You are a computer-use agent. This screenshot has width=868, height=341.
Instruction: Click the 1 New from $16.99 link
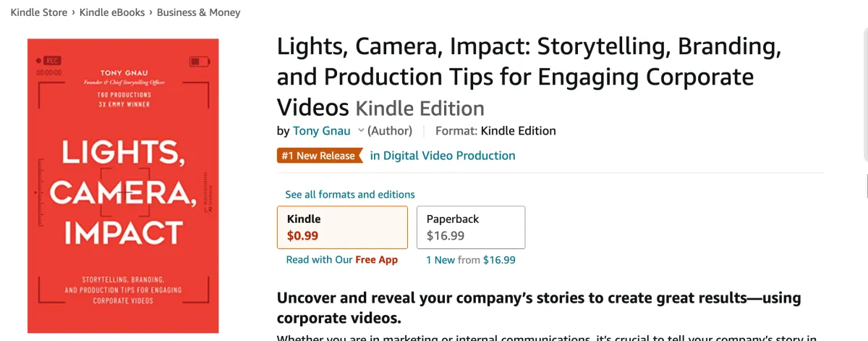point(470,260)
